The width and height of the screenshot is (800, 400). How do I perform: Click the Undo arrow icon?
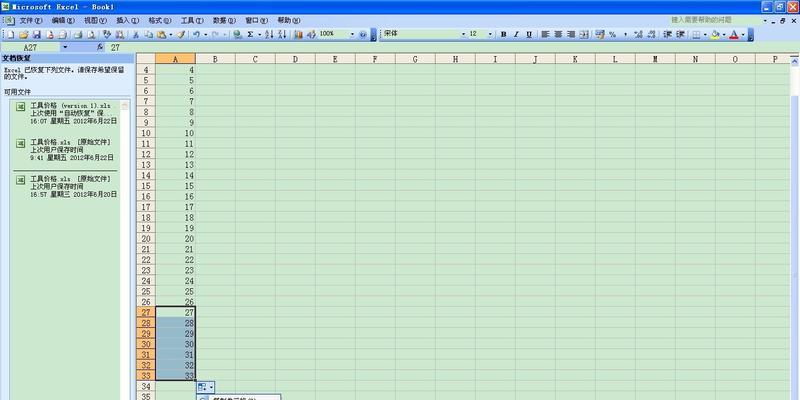pos(196,34)
